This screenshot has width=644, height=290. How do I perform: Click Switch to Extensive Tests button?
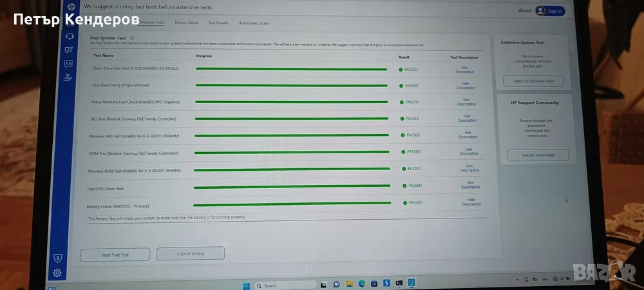pyautogui.click(x=533, y=81)
